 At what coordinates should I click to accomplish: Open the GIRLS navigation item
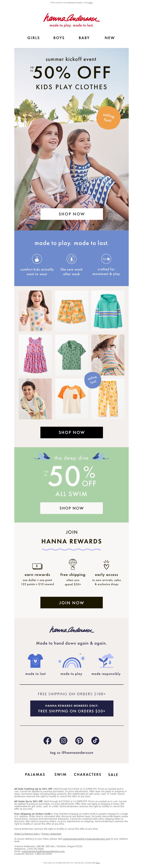coord(34,38)
